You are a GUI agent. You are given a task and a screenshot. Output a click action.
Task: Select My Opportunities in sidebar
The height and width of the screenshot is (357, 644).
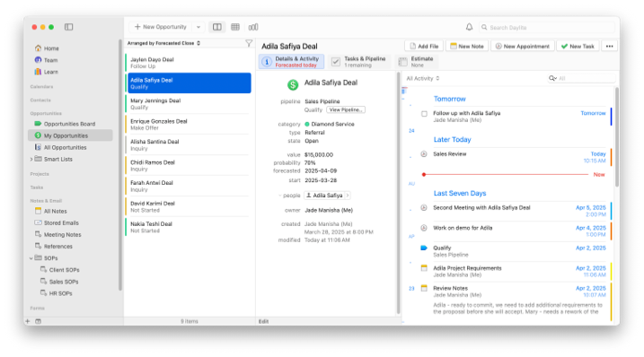[x=70, y=135]
